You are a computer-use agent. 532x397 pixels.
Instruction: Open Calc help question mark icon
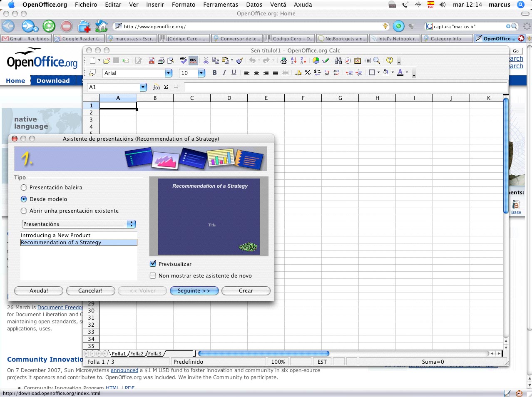pyautogui.click(x=390, y=61)
